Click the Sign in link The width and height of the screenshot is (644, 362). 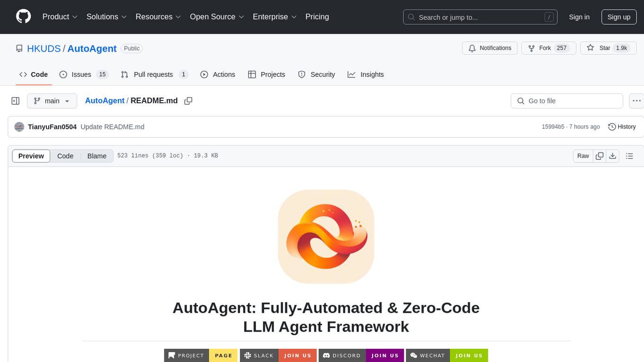pos(579,17)
